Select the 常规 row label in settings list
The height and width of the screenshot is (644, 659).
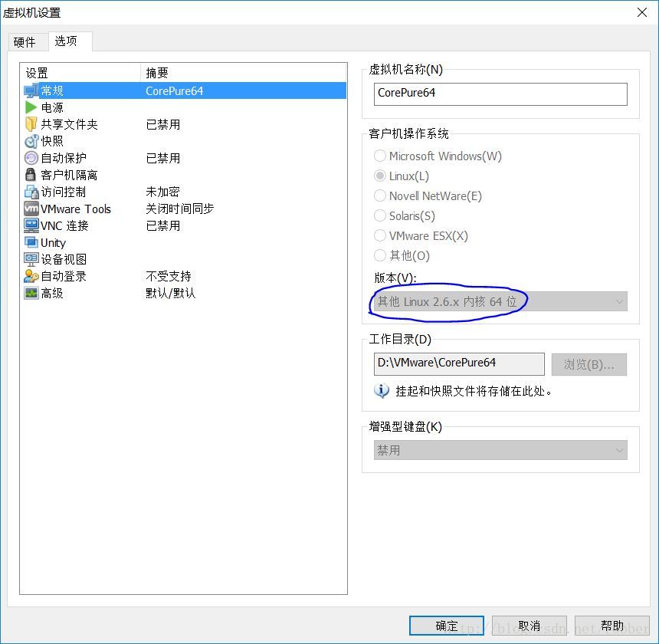[x=52, y=90]
